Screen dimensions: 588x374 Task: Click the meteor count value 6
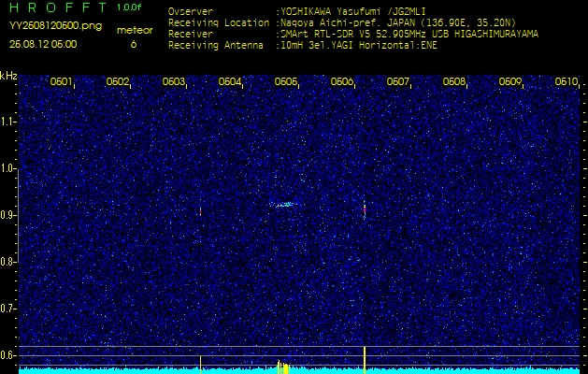(x=134, y=44)
